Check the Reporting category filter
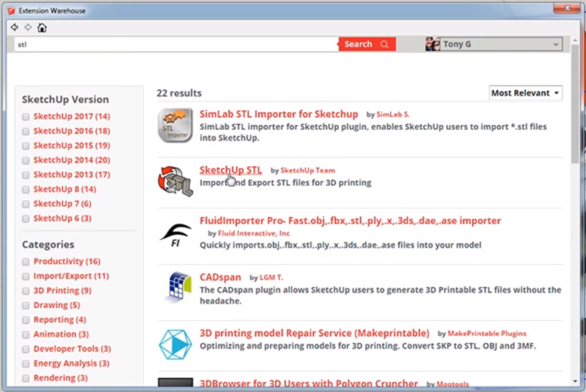The height and width of the screenshot is (392, 586). (x=26, y=320)
